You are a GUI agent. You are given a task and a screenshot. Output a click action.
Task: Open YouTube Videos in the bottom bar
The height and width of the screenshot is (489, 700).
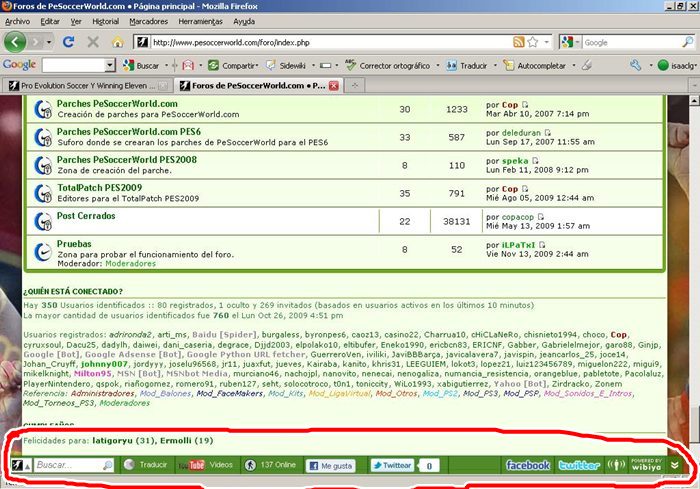205,465
